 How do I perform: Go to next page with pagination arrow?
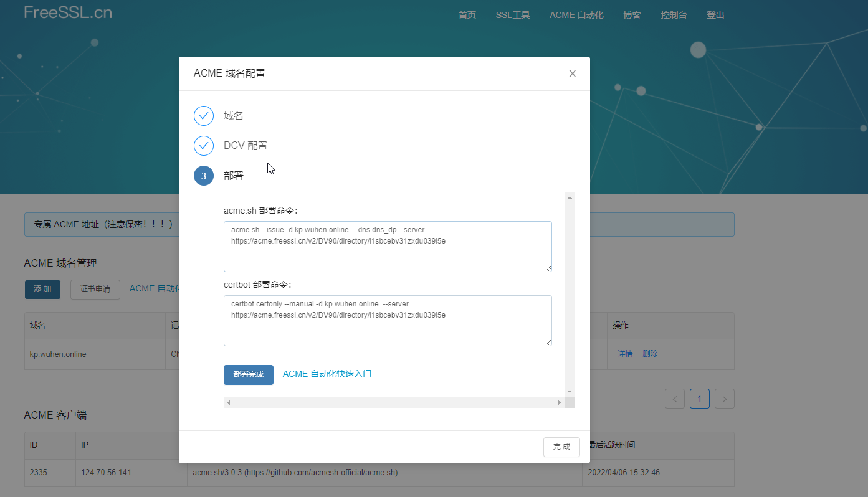click(x=724, y=399)
